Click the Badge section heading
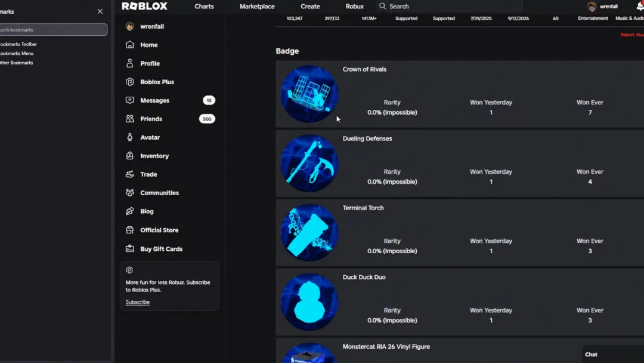The width and height of the screenshot is (644, 363). click(x=287, y=51)
